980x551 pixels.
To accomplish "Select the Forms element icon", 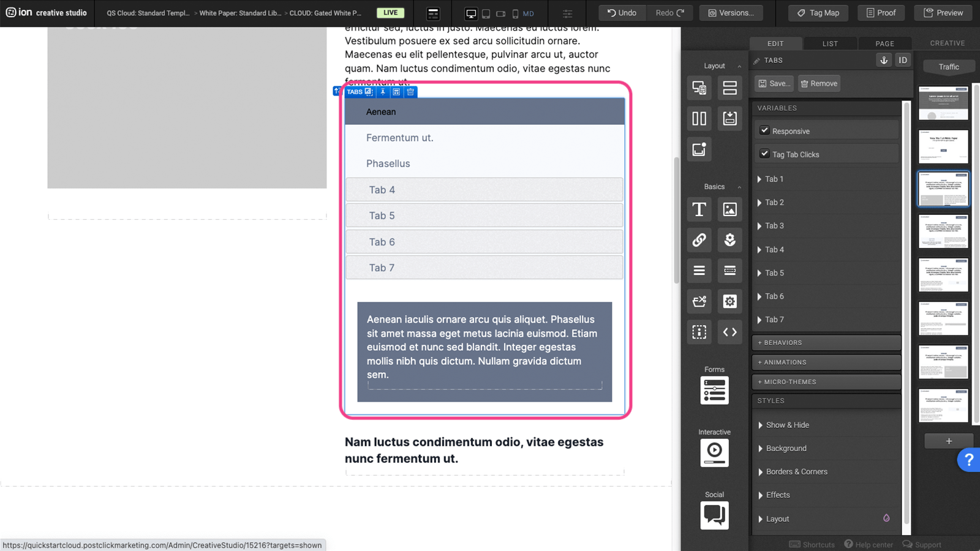I will (714, 391).
